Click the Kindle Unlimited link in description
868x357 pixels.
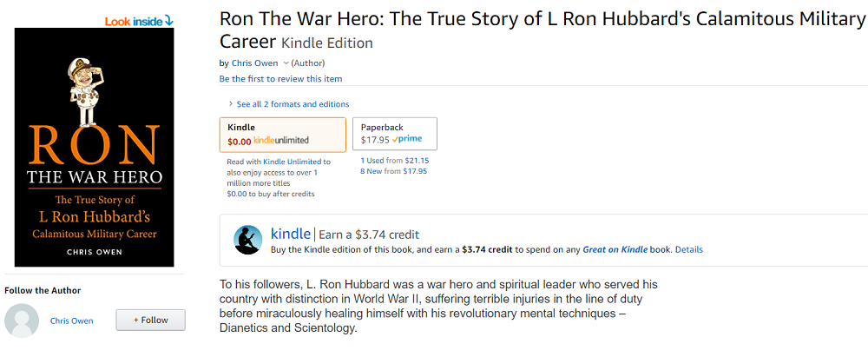tap(292, 162)
